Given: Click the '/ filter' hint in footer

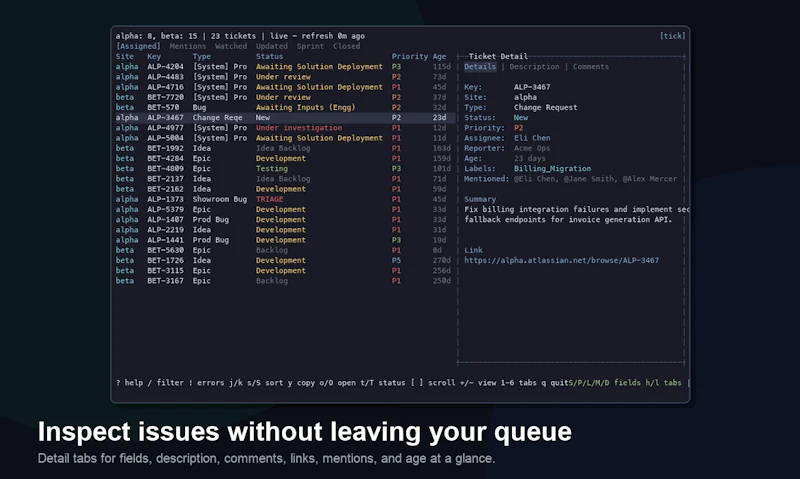Looking at the screenshot, I should (165, 383).
